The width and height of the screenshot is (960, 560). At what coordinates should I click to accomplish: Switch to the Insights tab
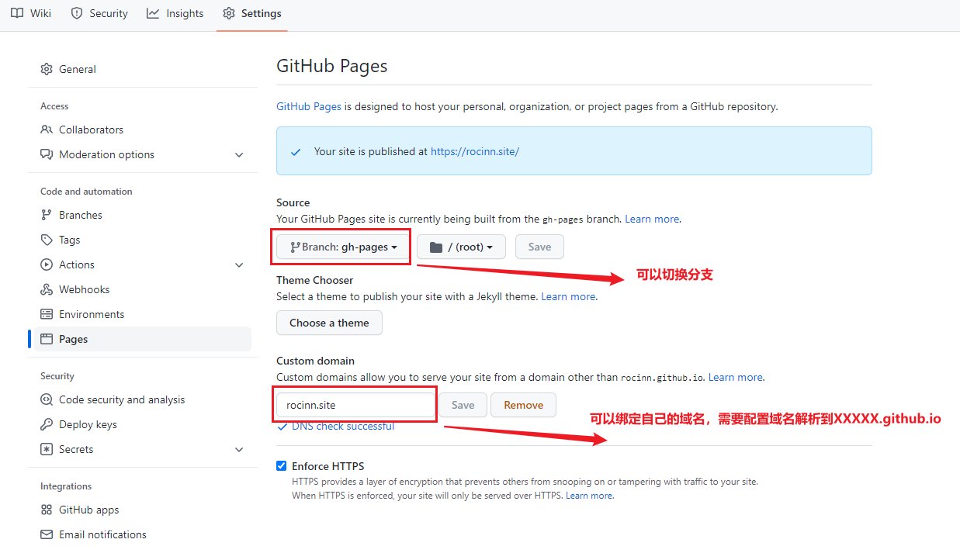[x=175, y=13]
